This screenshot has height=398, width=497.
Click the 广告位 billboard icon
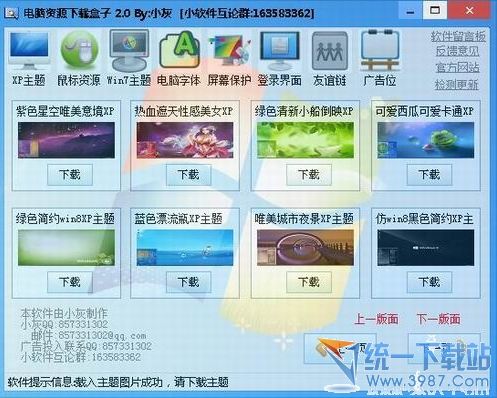pyautogui.click(x=380, y=50)
